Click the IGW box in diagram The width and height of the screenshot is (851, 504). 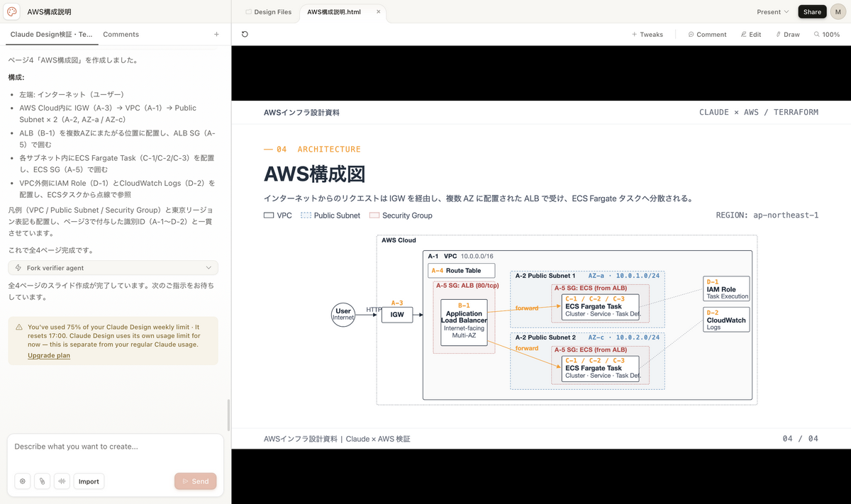click(397, 315)
